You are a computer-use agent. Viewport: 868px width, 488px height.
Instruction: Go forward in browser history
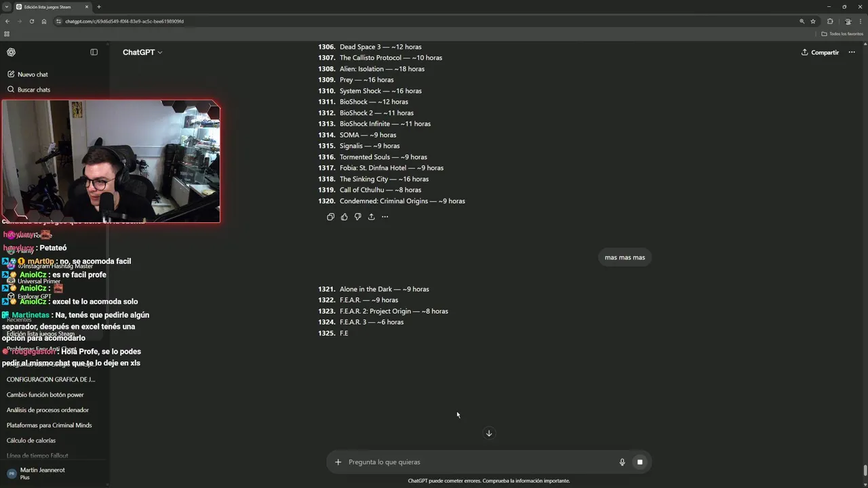[20, 21]
